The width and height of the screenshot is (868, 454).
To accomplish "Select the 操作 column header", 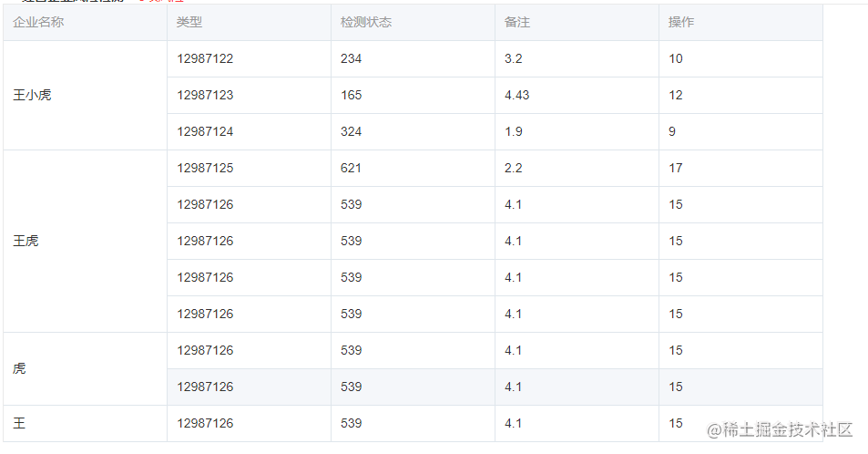I will click(680, 22).
